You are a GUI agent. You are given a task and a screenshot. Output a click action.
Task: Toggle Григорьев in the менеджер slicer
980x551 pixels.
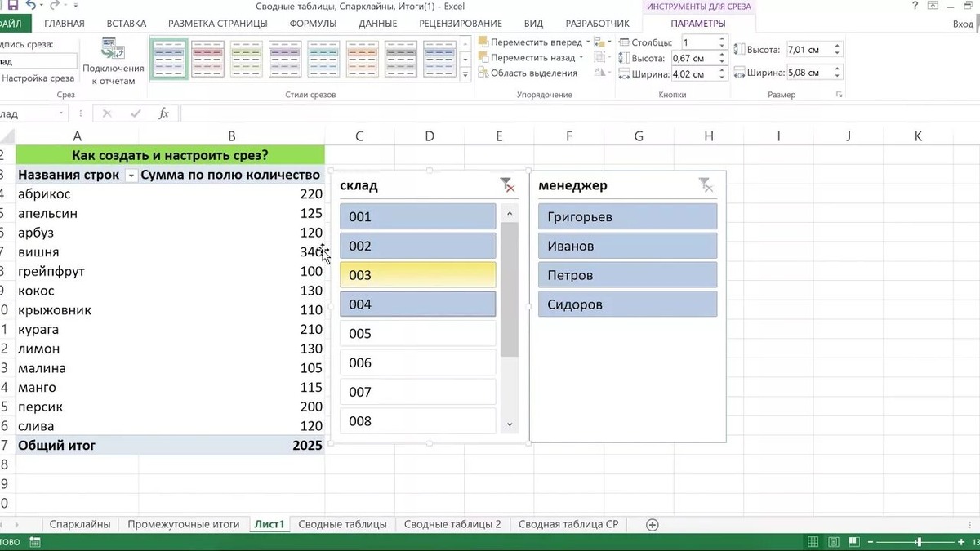[x=627, y=216]
